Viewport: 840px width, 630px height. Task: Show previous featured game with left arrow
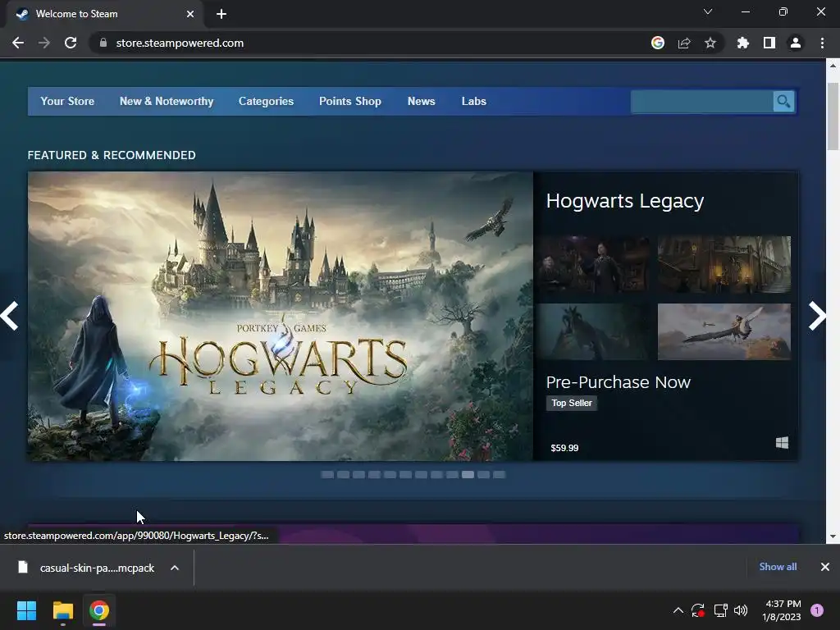(x=10, y=316)
